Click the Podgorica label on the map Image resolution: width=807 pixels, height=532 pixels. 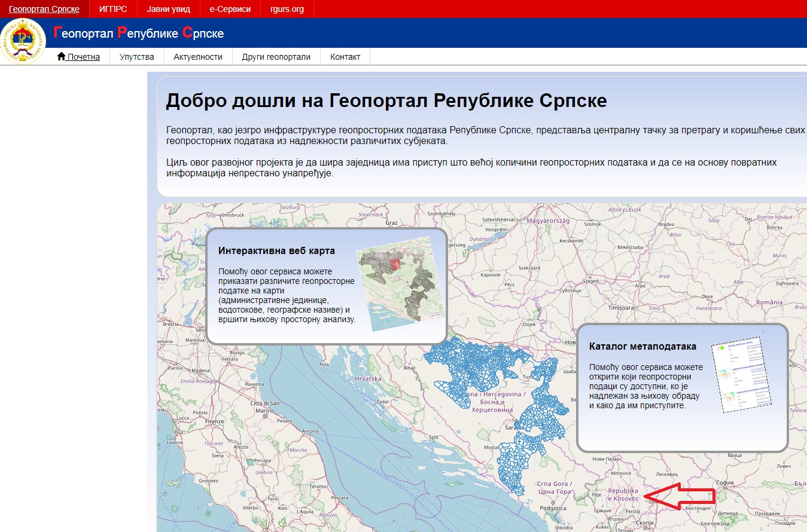point(554,509)
